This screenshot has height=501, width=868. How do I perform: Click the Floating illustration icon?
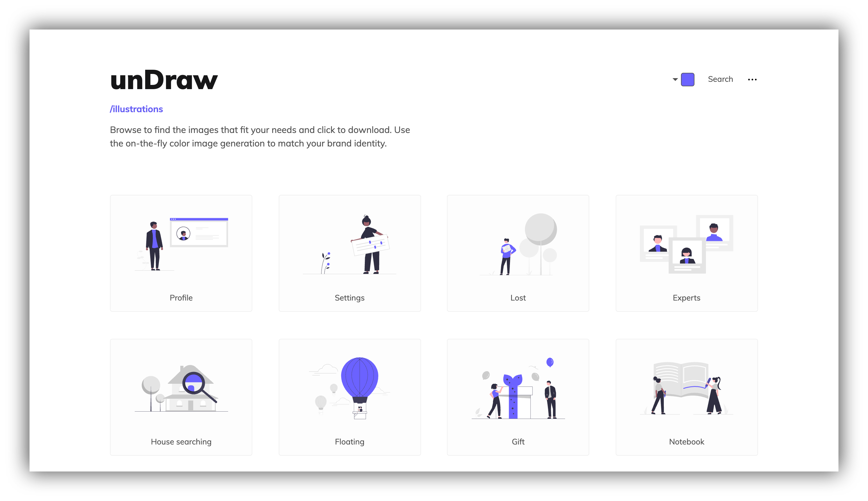point(350,385)
